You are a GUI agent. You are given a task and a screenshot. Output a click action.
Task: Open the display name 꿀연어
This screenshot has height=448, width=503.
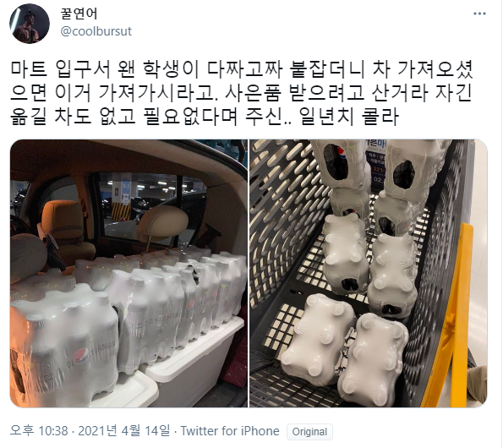(x=79, y=14)
